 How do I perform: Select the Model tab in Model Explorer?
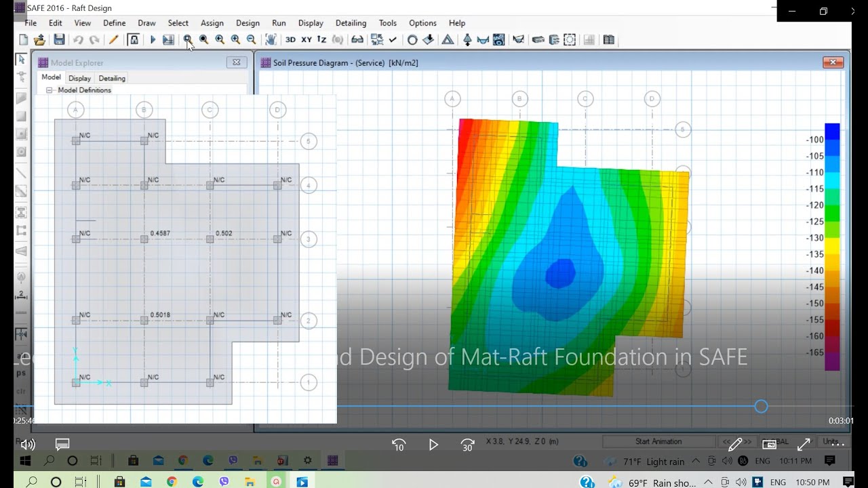(x=51, y=77)
